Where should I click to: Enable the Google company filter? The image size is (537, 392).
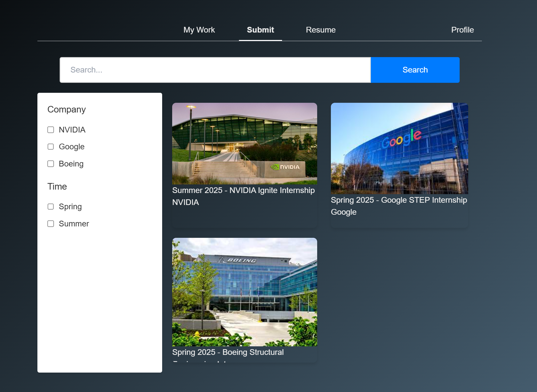click(51, 147)
